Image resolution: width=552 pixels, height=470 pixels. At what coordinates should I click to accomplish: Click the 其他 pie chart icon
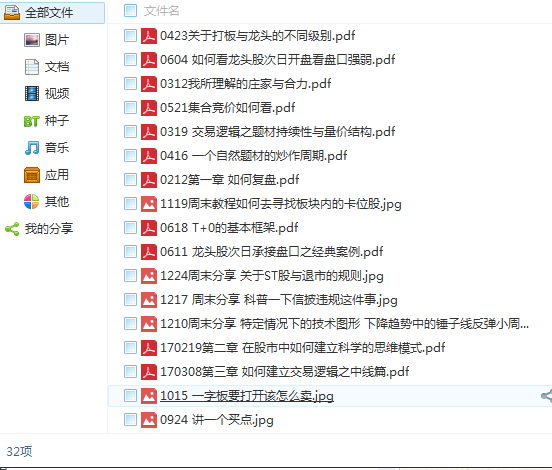(x=32, y=201)
